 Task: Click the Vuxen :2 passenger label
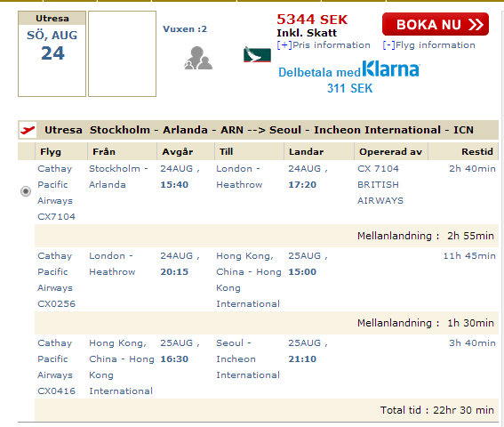pos(185,29)
